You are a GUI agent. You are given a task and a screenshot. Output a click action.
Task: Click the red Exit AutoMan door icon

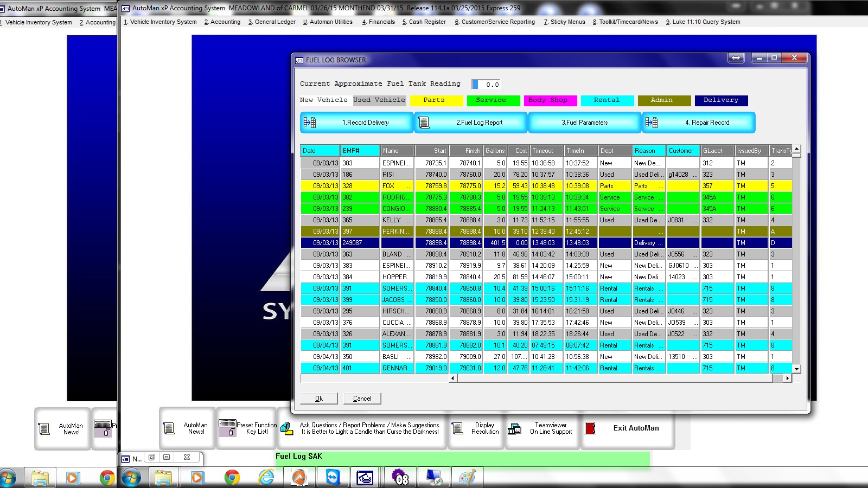[x=590, y=428]
